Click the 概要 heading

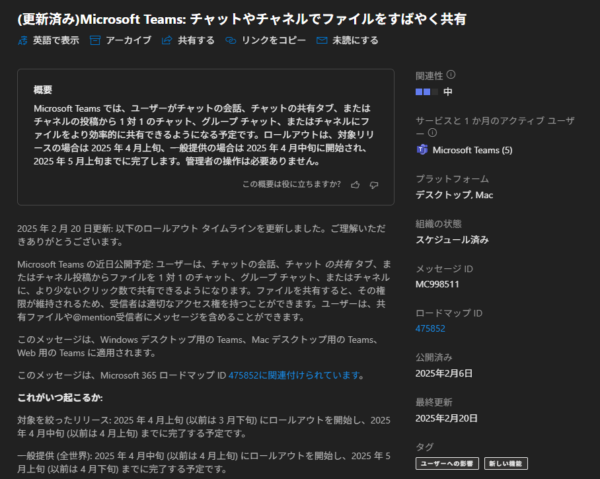pos(42,90)
